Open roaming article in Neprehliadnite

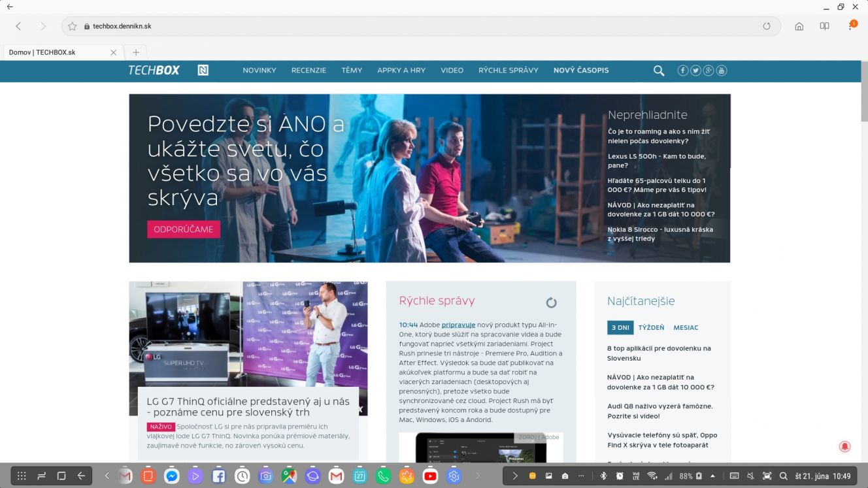click(659, 136)
